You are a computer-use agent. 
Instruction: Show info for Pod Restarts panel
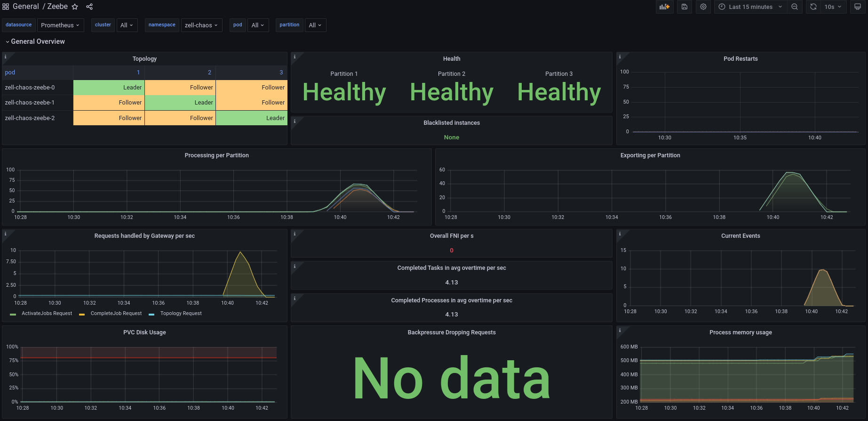620,57
